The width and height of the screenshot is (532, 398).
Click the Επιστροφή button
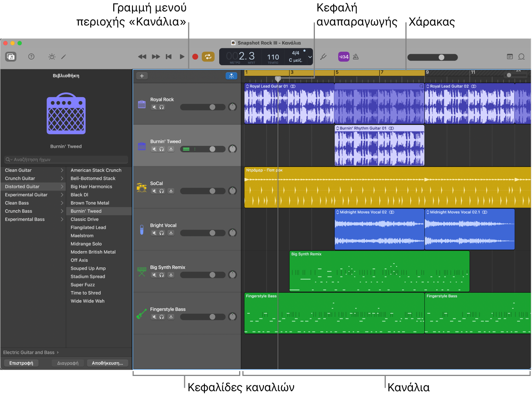click(21, 363)
